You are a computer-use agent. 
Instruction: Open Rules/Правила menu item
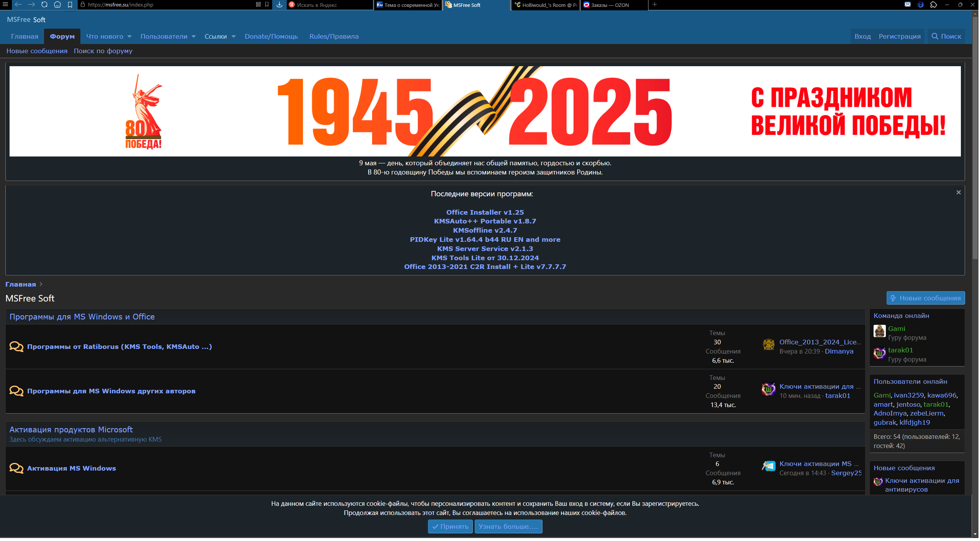[334, 36]
